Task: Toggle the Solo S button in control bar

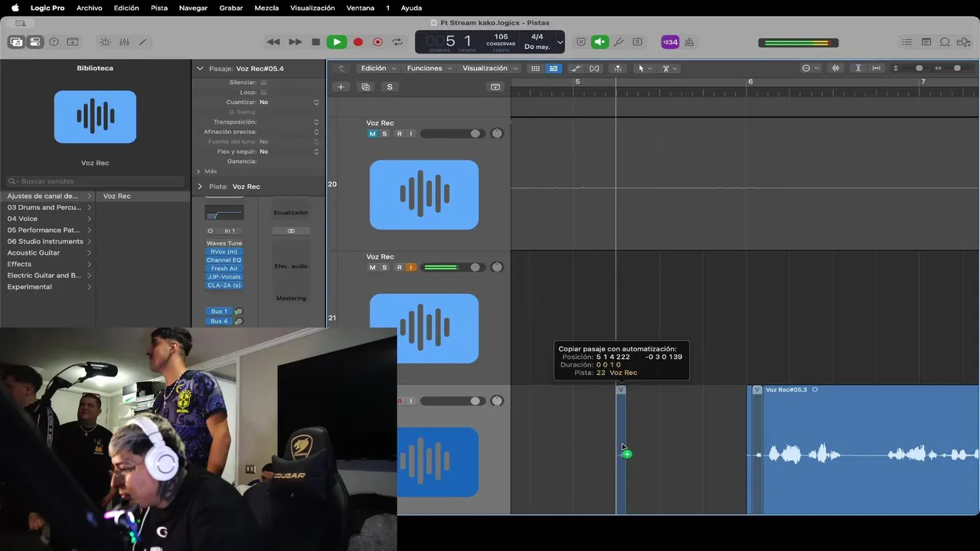Action: point(637,42)
